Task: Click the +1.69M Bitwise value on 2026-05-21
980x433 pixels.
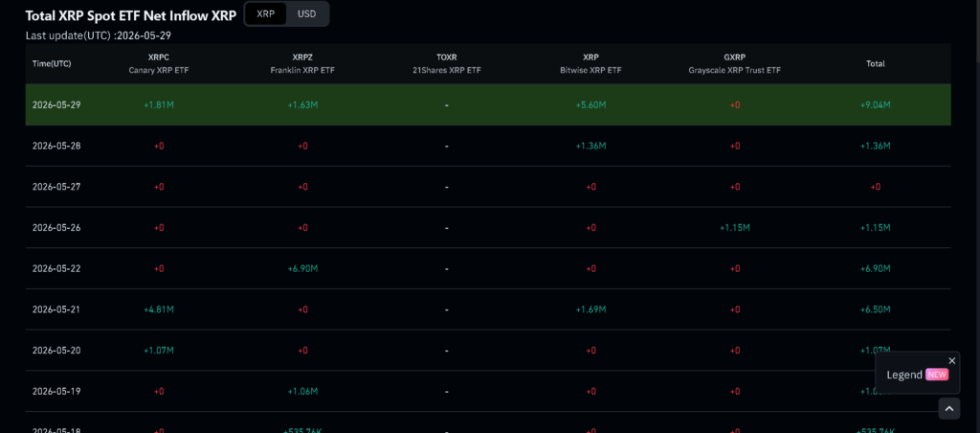Action: coord(590,309)
